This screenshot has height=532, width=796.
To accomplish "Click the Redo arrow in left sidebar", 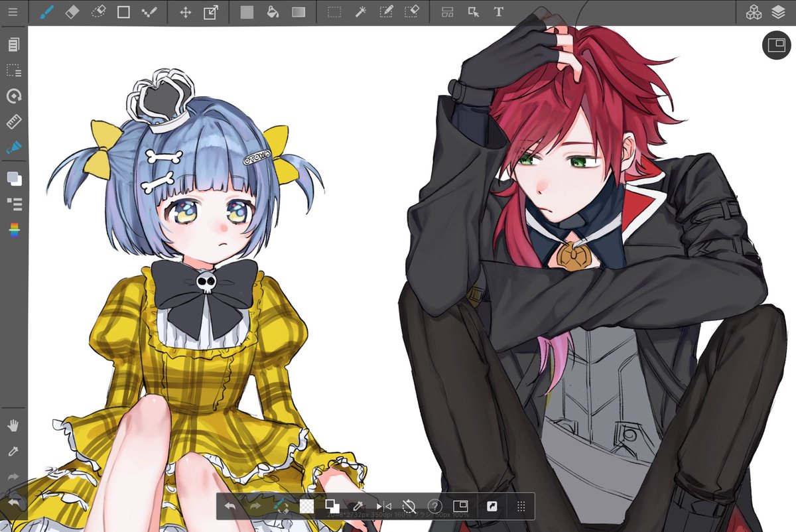I will (x=13, y=477).
